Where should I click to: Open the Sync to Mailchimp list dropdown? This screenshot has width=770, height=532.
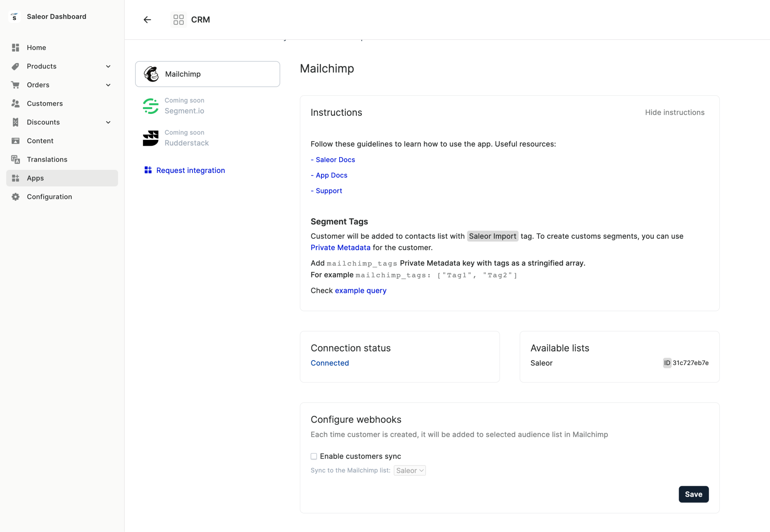[x=409, y=470]
